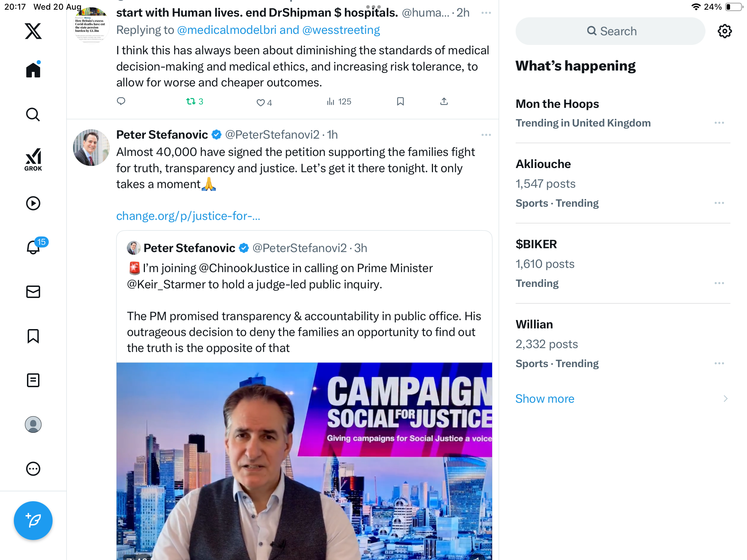Open the Lists icon in sidebar
The width and height of the screenshot is (747, 560).
(x=33, y=380)
